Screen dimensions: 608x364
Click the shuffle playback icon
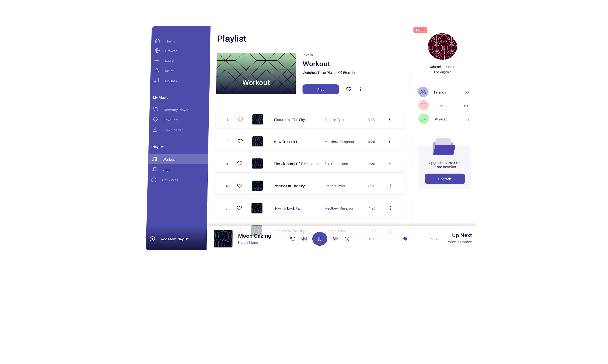tap(346, 239)
